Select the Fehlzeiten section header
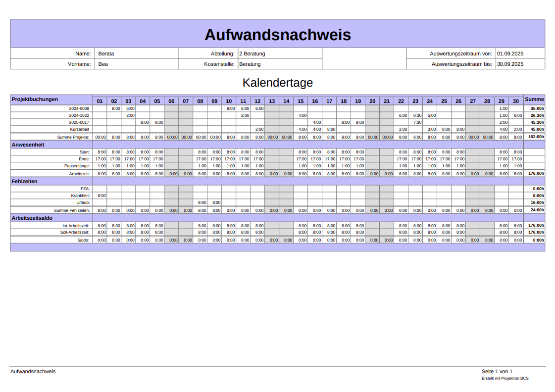 click(x=25, y=181)
